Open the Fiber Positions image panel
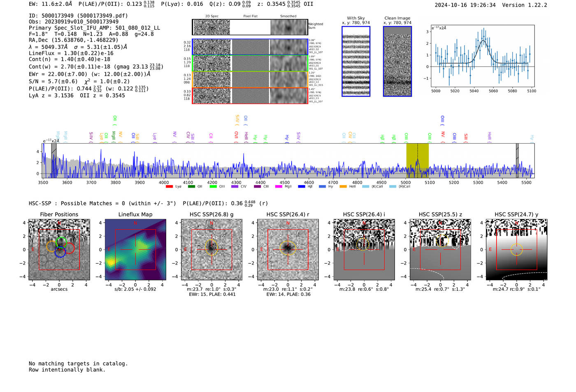Screen dimensions: 576x392 (x=59, y=250)
